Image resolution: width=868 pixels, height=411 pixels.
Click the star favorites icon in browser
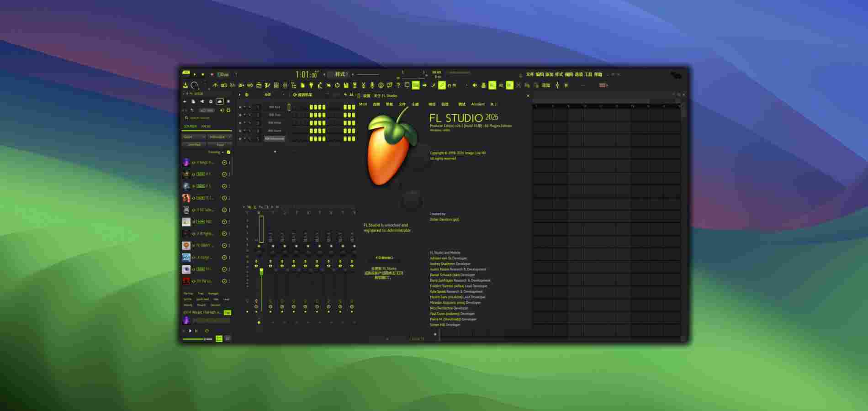pyautogui.click(x=228, y=101)
